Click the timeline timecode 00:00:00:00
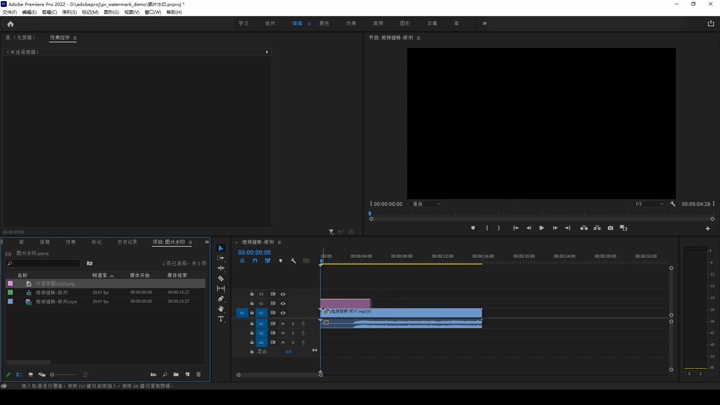Viewport: 720px width, 405px height. (x=254, y=252)
